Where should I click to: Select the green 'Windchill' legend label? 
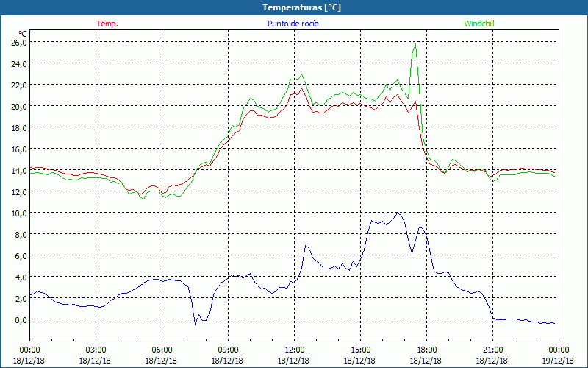[479, 24]
